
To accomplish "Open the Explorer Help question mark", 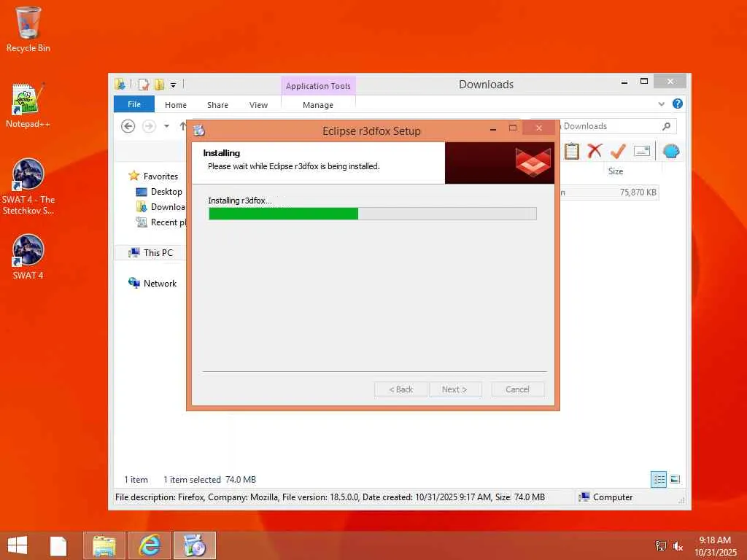I will tap(678, 104).
